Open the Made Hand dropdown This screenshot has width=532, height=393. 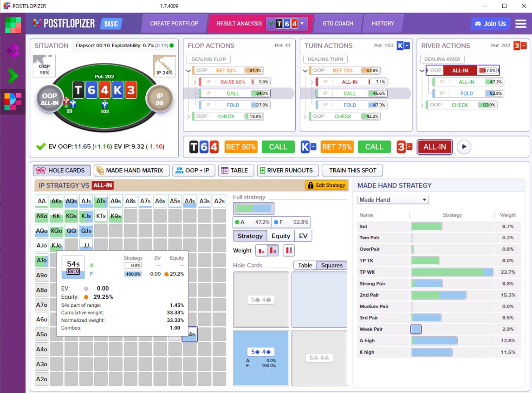coord(393,200)
